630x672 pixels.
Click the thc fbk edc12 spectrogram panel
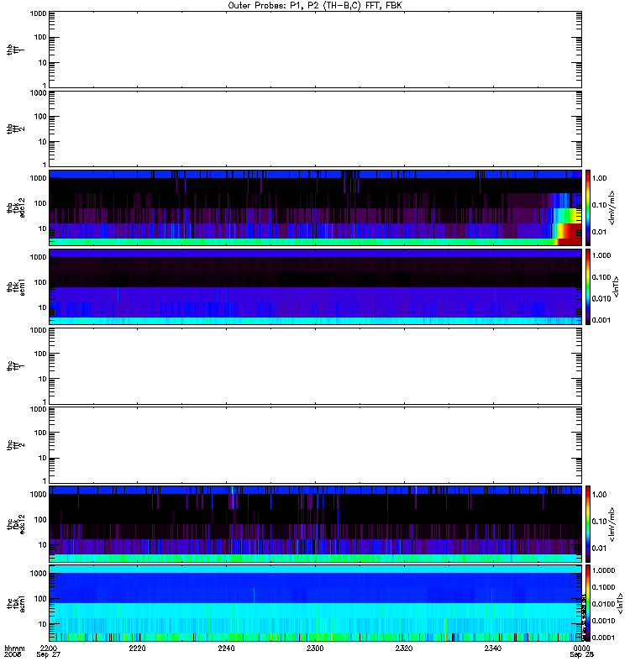click(316, 524)
